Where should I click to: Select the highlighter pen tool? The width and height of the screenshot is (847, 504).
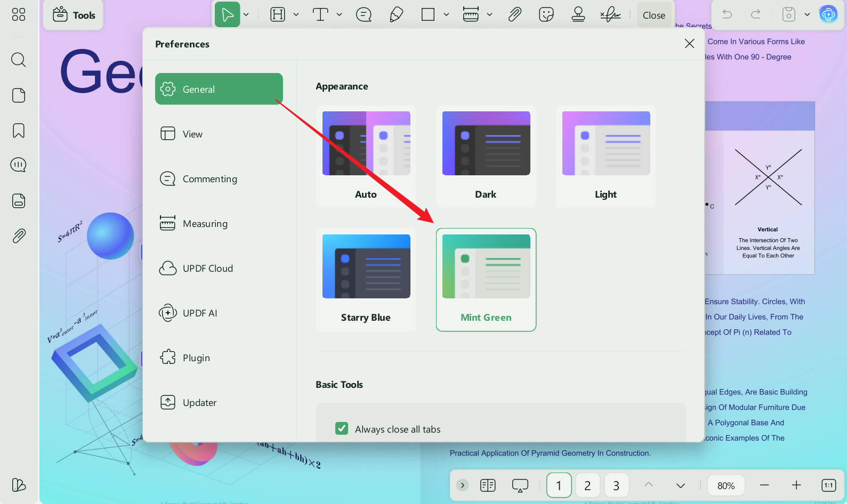[396, 14]
